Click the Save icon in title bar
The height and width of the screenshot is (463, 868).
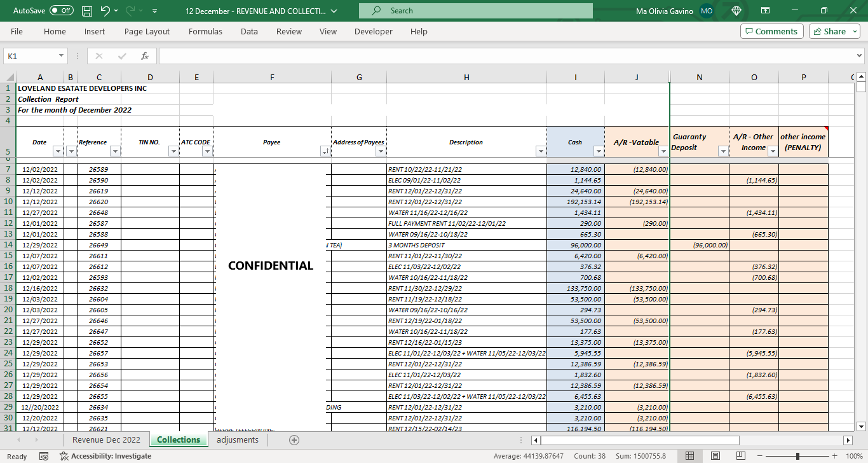pos(87,11)
